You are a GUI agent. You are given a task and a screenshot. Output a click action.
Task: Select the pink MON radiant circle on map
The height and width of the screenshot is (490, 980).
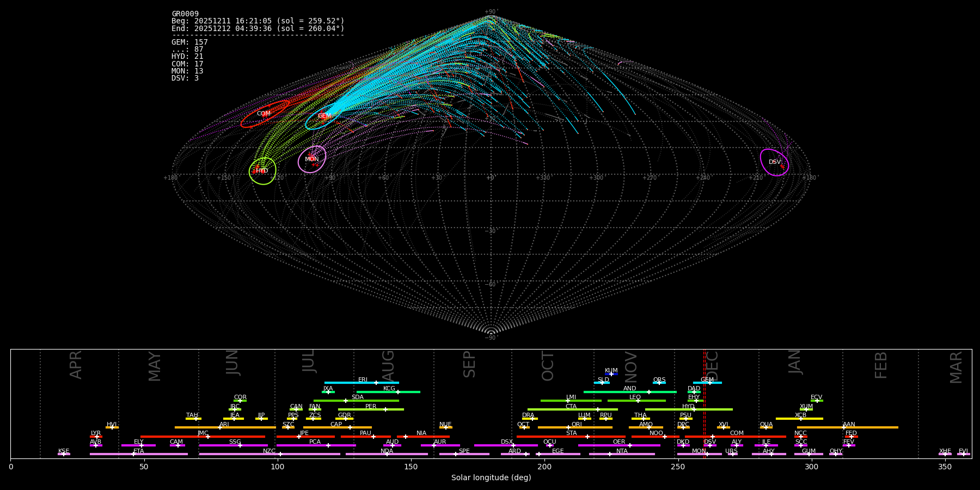click(x=312, y=159)
